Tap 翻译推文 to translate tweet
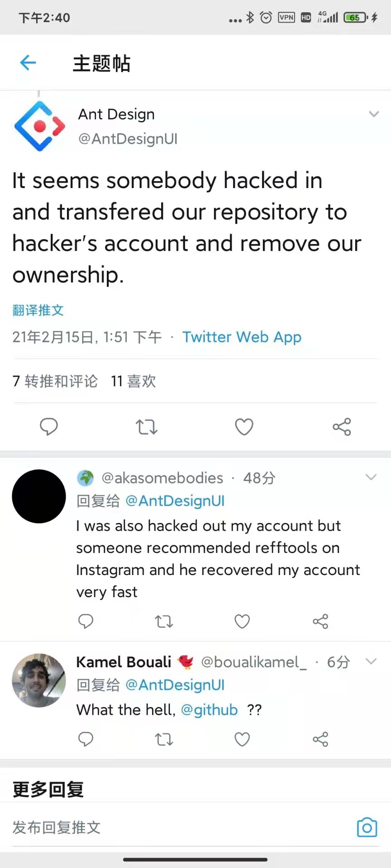The height and width of the screenshot is (868, 391). pyautogui.click(x=38, y=310)
